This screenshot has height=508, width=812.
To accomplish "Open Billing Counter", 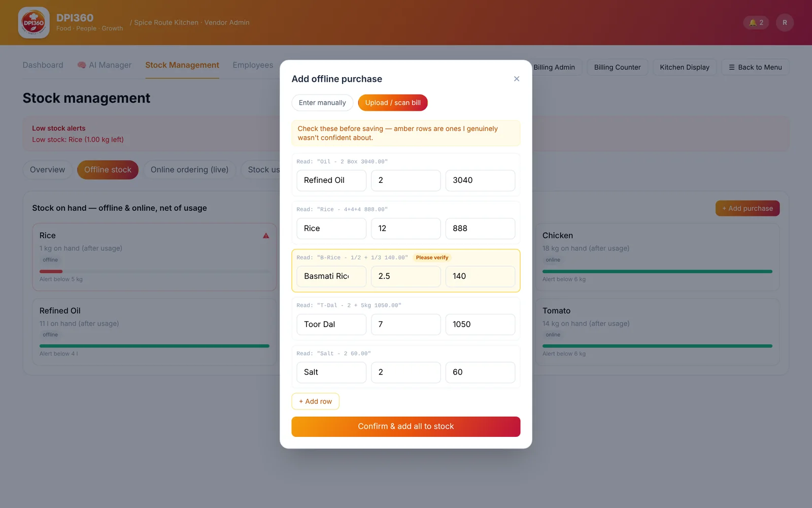I will [x=617, y=67].
